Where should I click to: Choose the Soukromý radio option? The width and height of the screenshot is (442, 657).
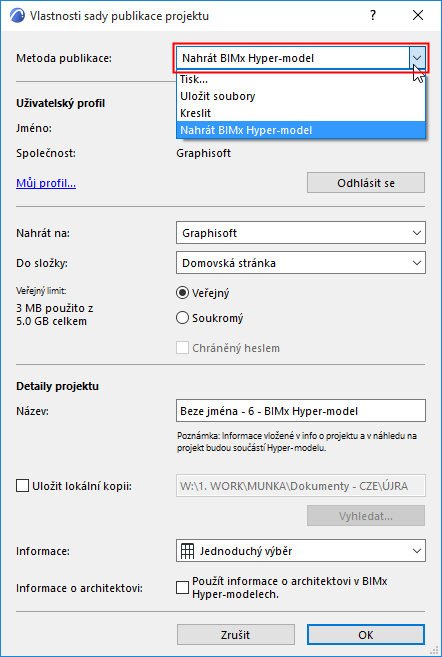tap(182, 318)
